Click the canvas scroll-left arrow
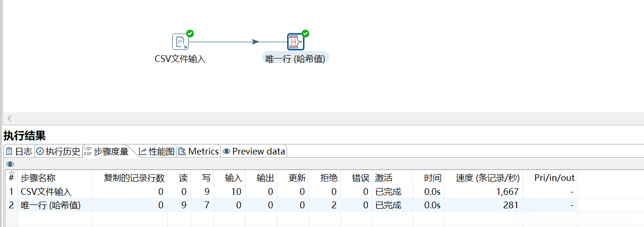644x227 pixels. pyautogui.click(x=9, y=118)
